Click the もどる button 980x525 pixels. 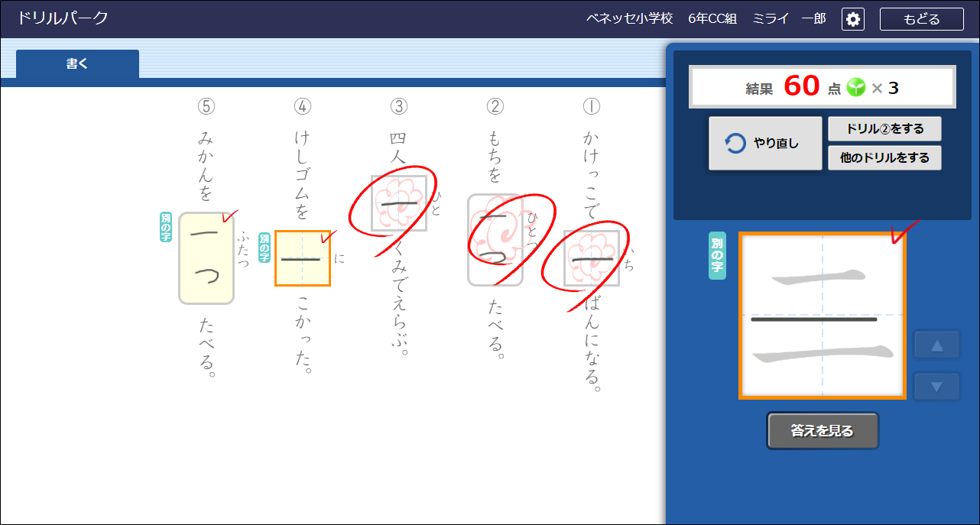click(921, 19)
